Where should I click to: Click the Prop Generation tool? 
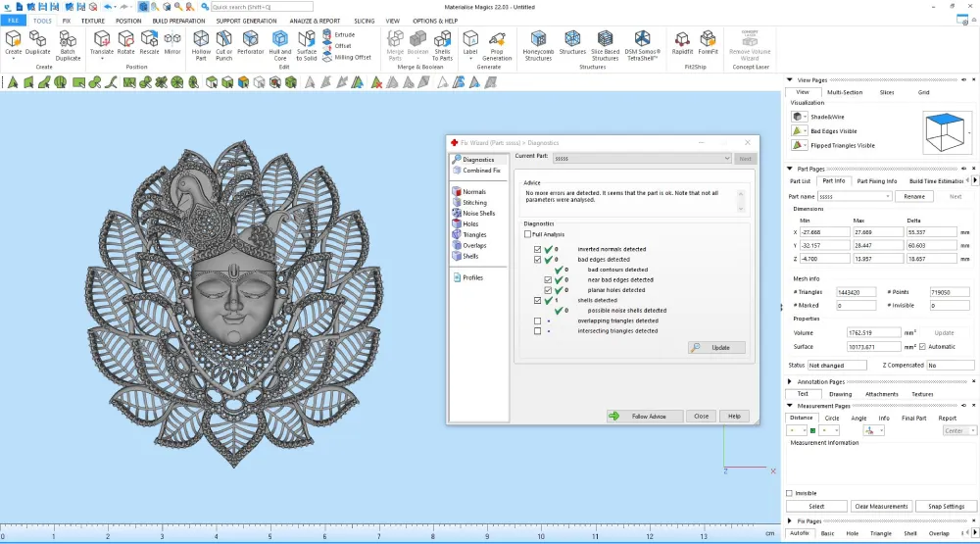point(497,45)
